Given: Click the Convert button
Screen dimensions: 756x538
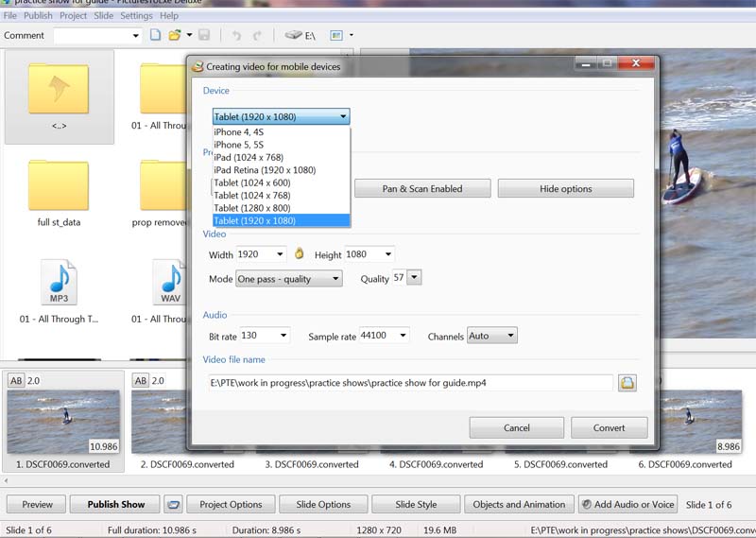Looking at the screenshot, I should [x=609, y=427].
